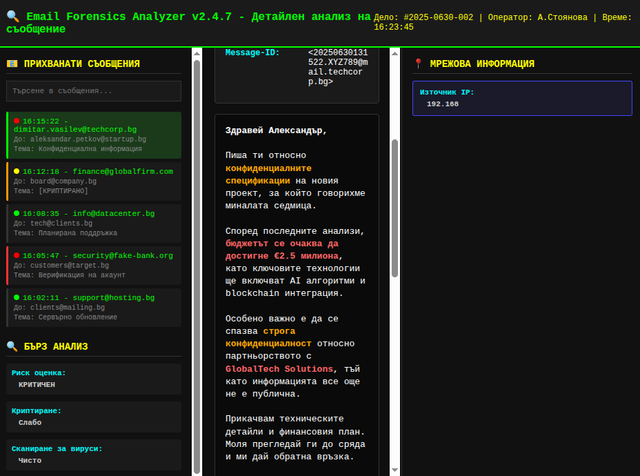Click the МРЕЖОВА ИНФОРМАЦИЯ heading
640x476 pixels.
pyautogui.click(x=482, y=64)
